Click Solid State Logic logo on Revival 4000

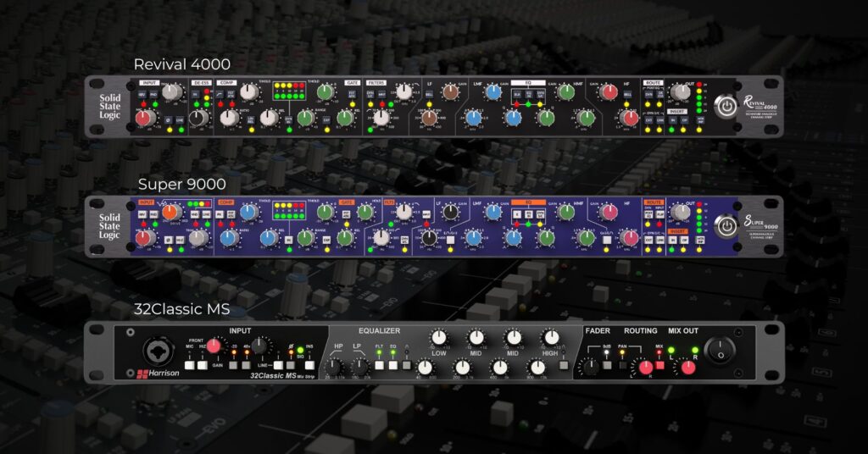(110, 106)
